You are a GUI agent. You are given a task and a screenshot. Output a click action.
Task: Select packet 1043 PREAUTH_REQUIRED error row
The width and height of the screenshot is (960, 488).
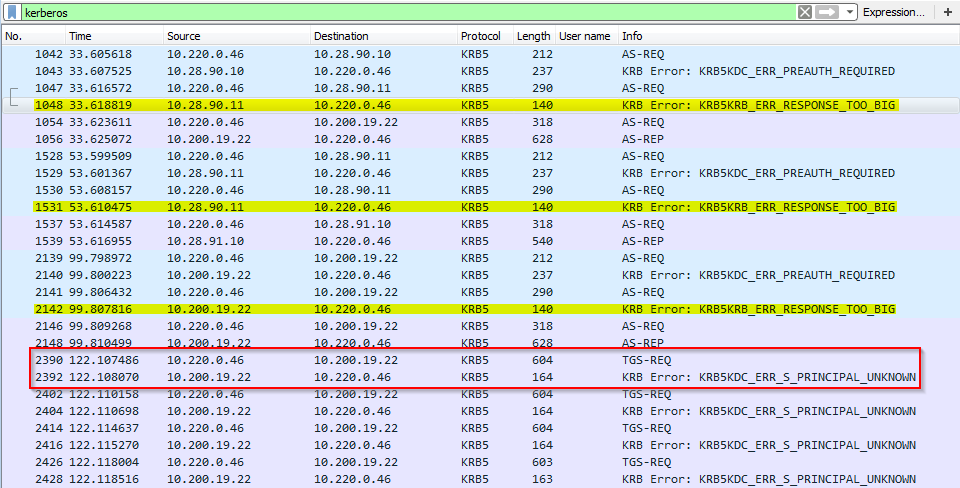pos(481,71)
